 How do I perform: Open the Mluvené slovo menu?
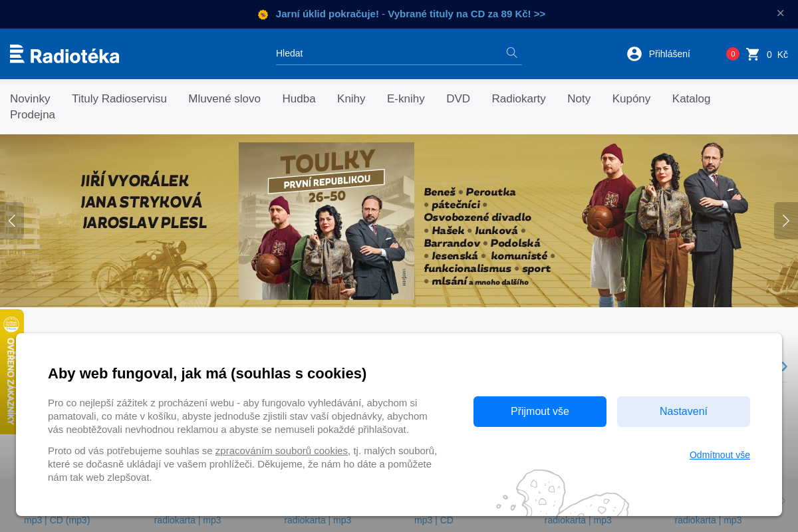(224, 99)
